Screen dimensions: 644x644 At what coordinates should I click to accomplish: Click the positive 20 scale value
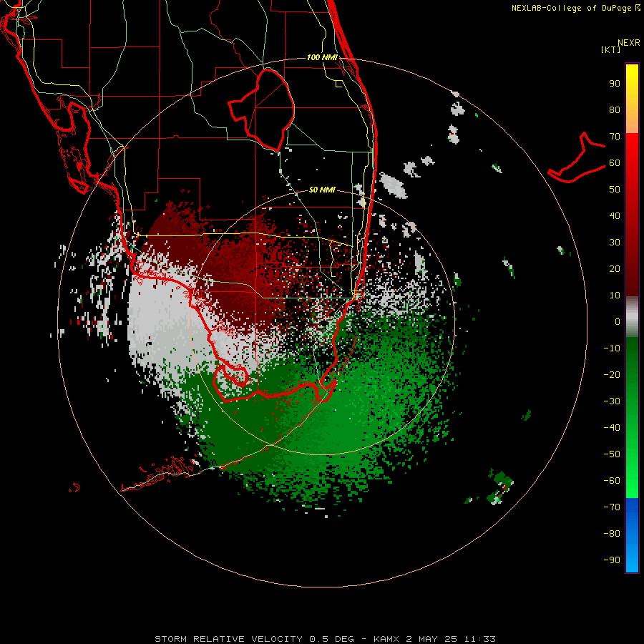click(x=615, y=269)
